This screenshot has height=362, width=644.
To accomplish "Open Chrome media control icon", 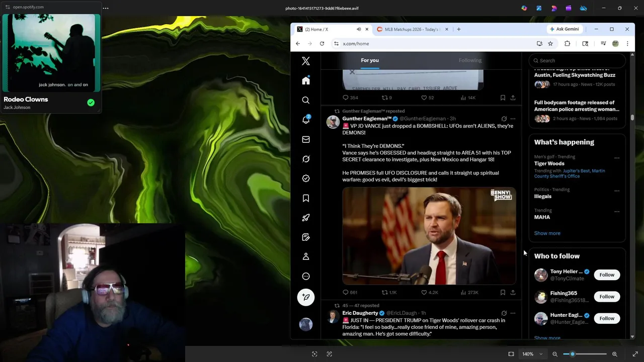I will [603, 44].
